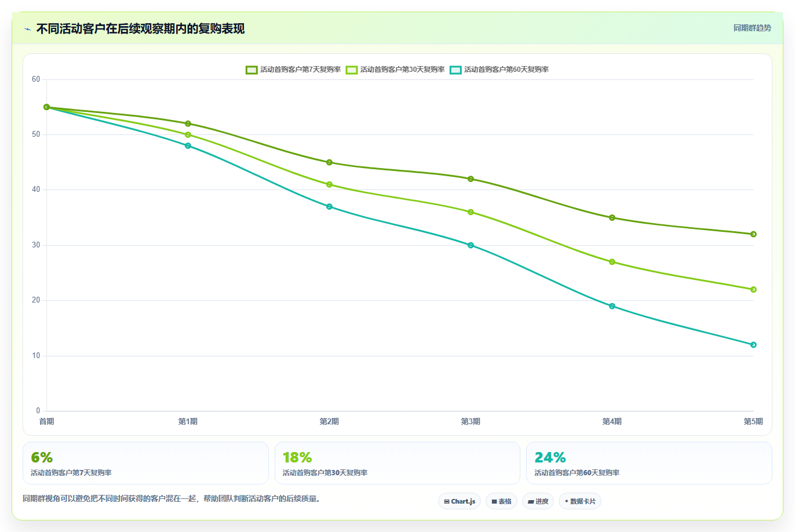
Task: Click the footer note starting 同期群视角可以避免
Action: [172, 498]
